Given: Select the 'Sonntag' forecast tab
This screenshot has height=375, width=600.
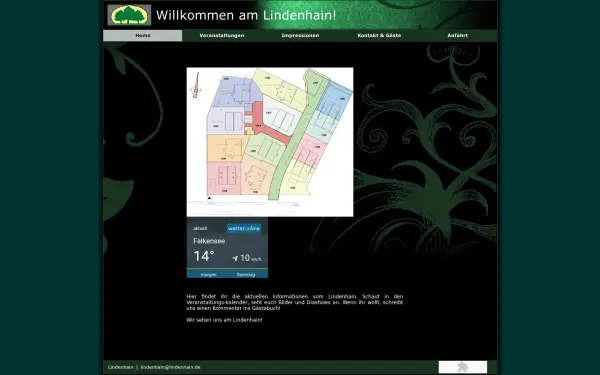Looking at the screenshot, I should [x=246, y=274].
